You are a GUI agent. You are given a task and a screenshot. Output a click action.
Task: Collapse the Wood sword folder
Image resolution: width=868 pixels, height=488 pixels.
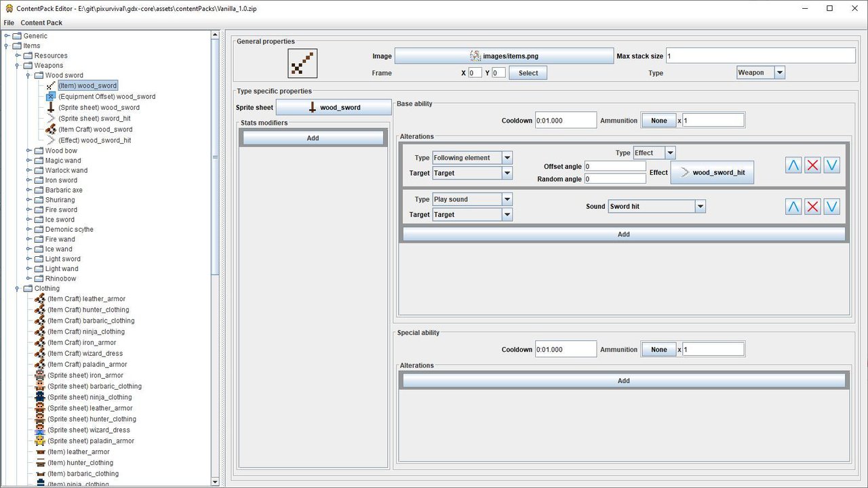click(28, 75)
